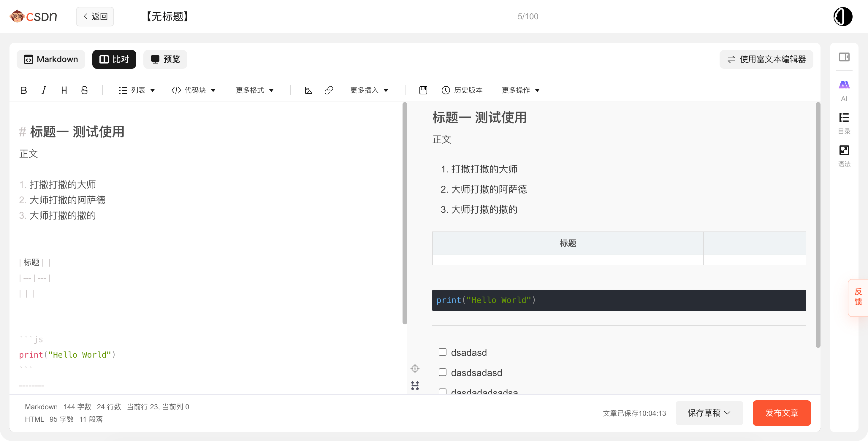This screenshot has width=868, height=441.
Task: Apply strikethrough formatting
Action: (x=84, y=90)
